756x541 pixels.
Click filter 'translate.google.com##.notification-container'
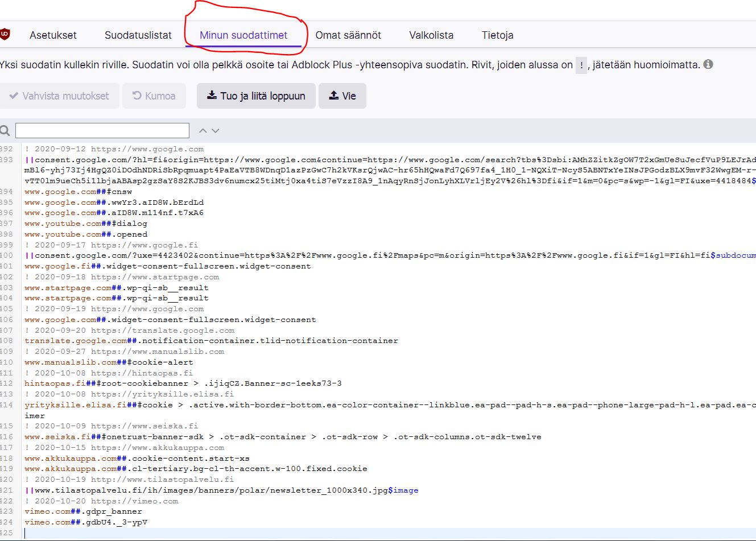[x=212, y=341]
